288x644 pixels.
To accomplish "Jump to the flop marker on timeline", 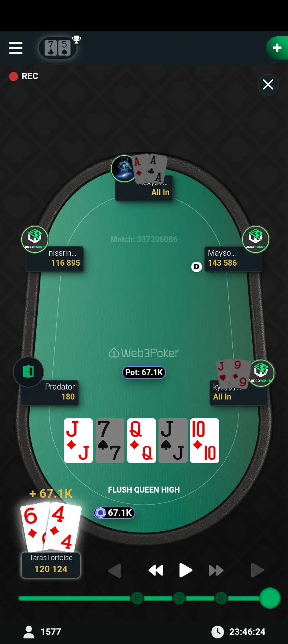I will click(x=137, y=598).
